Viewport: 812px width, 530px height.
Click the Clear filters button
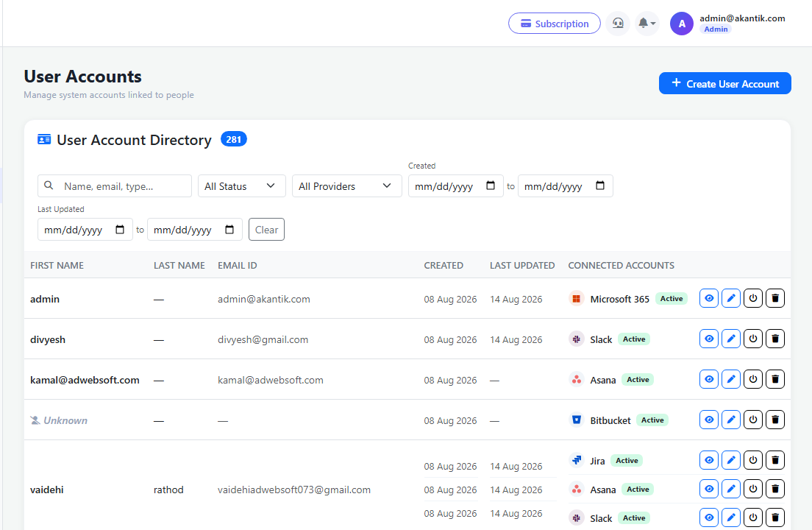[x=266, y=230]
